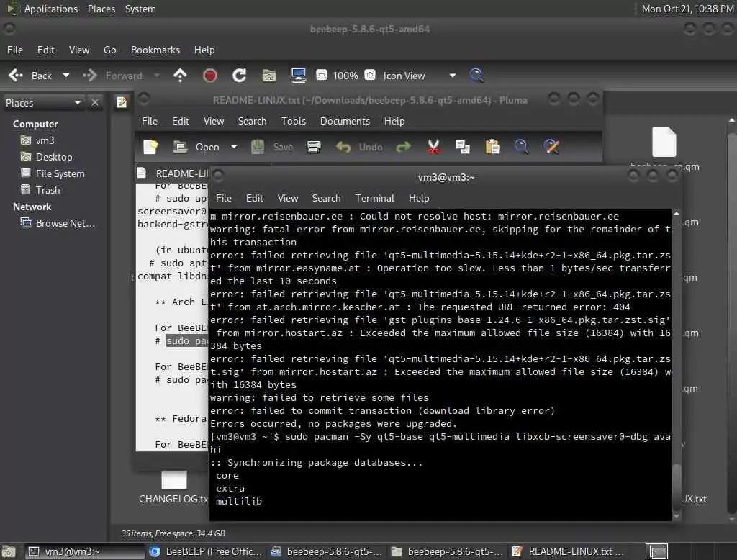Open System menu in top panel
The width and height of the screenshot is (737, 560).
point(140,9)
